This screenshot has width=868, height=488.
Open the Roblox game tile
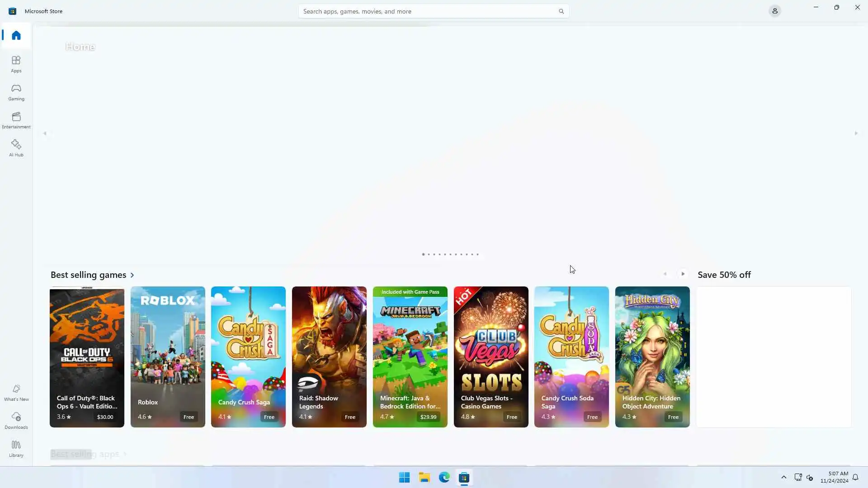[168, 357]
